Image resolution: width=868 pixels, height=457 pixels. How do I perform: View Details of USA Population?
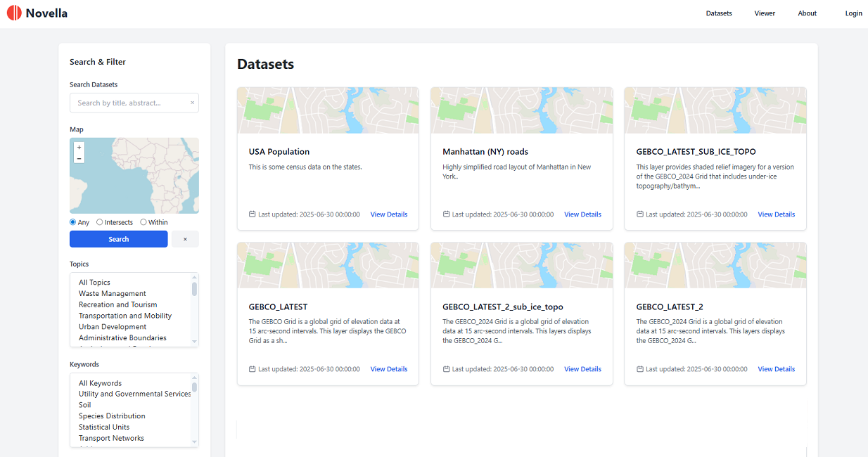389,214
